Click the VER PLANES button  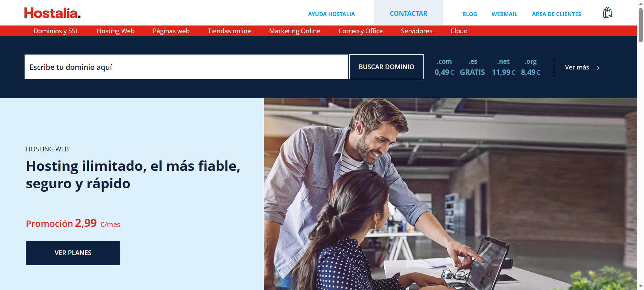pos(73,253)
